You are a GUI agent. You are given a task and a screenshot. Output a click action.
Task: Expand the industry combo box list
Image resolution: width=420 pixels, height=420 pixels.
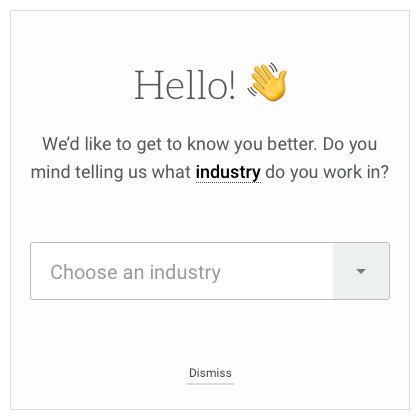click(x=361, y=271)
